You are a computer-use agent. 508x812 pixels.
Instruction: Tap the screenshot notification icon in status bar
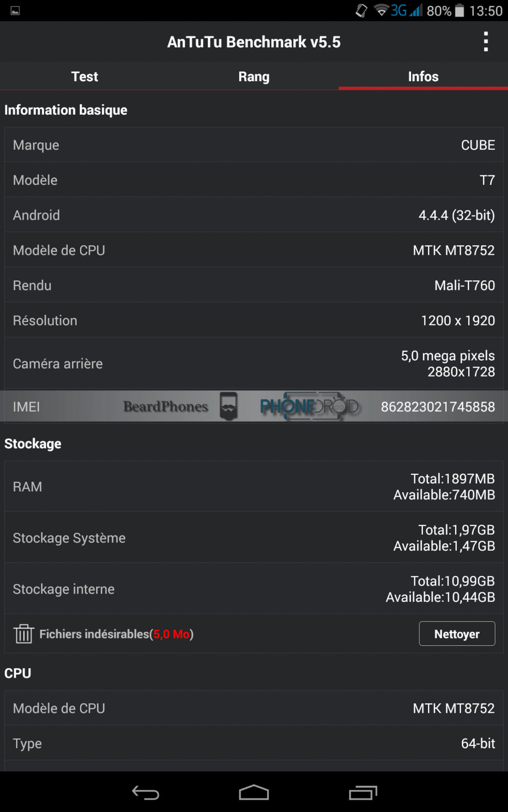(x=15, y=11)
